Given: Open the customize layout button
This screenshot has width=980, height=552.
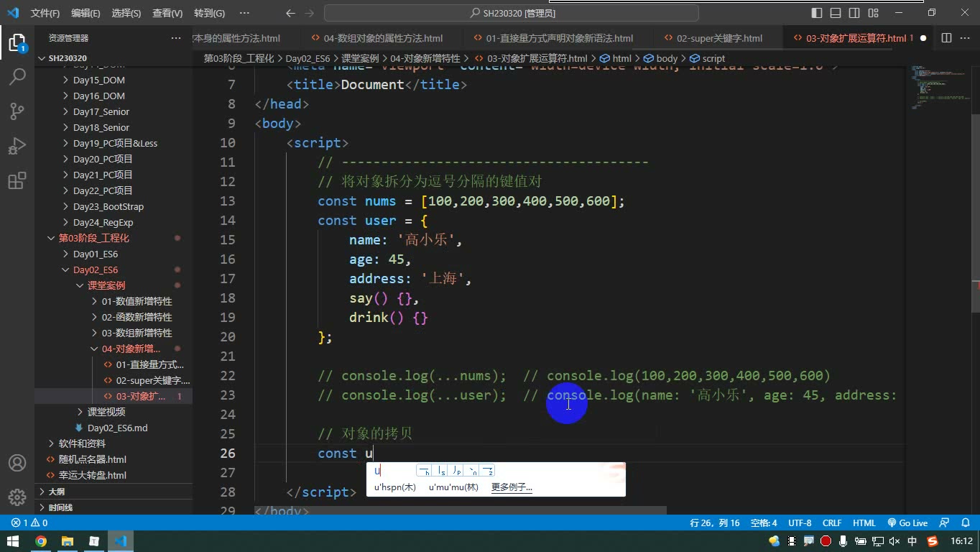Looking at the screenshot, I should (x=873, y=13).
